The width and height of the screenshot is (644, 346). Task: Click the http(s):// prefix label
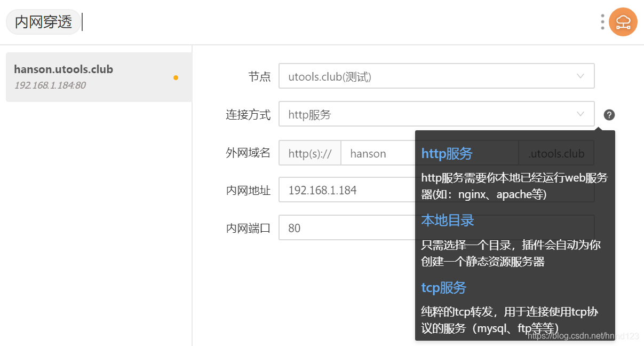[310, 154]
